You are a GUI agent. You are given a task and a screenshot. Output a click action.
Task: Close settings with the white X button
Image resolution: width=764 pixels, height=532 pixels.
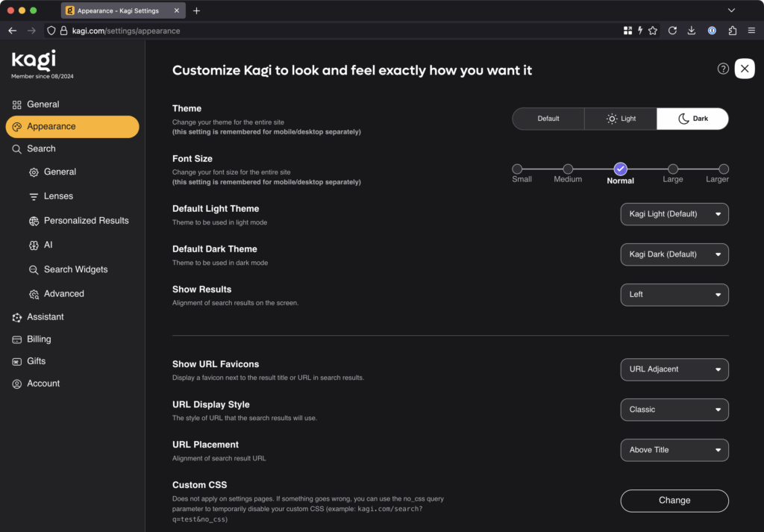[x=745, y=69]
